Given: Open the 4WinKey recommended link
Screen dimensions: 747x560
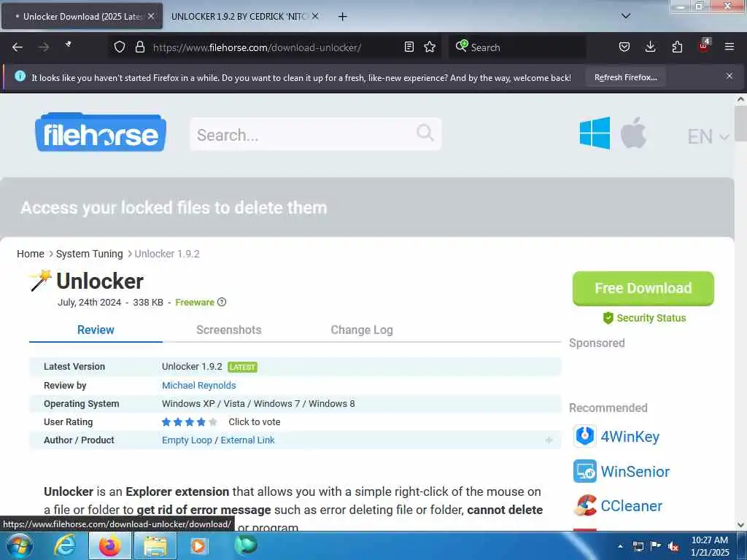Looking at the screenshot, I should pyautogui.click(x=630, y=436).
